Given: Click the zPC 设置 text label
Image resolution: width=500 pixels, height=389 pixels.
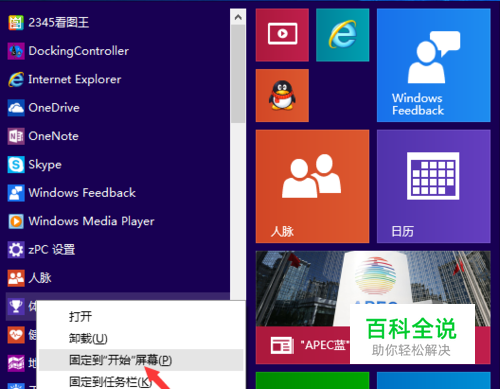Looking at the screenshot, I should (x=52, y=249).
